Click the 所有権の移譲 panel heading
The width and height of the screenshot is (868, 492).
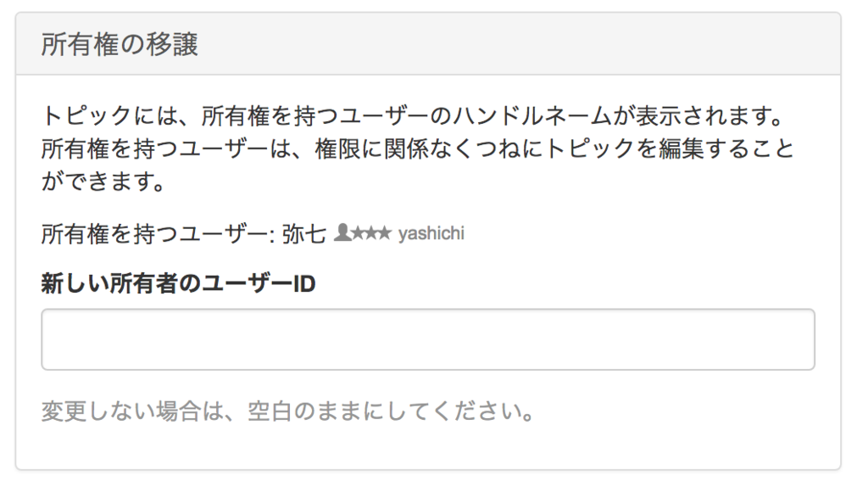pos(120,44)
